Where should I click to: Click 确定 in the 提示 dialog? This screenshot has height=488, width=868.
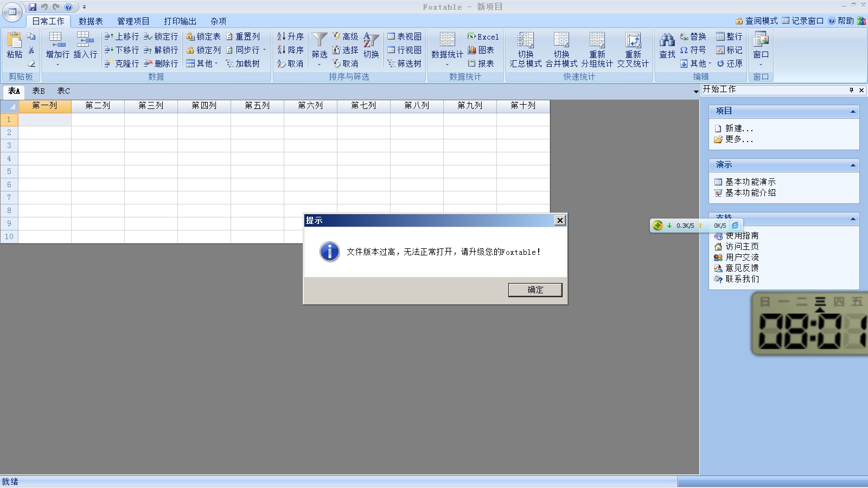pyautogui.click(x=535, y=290)
